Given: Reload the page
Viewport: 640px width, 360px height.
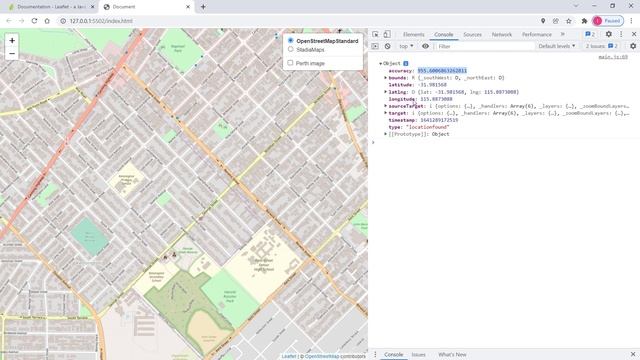Looking at the screenshot, I should [34, 21].
